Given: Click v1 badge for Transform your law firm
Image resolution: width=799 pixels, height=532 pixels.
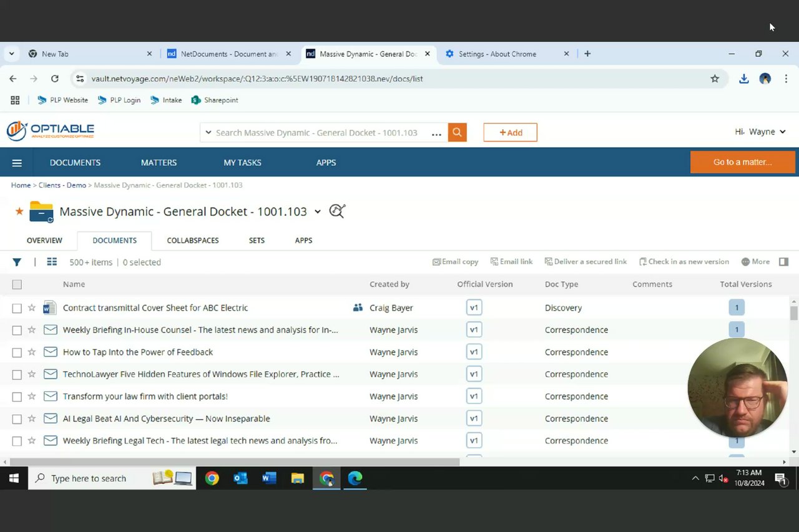Looking at the screenshot, I should click(474, 396).
